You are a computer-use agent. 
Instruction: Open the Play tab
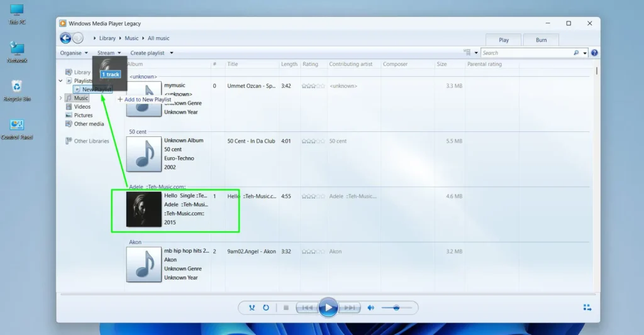coord(504,40)
